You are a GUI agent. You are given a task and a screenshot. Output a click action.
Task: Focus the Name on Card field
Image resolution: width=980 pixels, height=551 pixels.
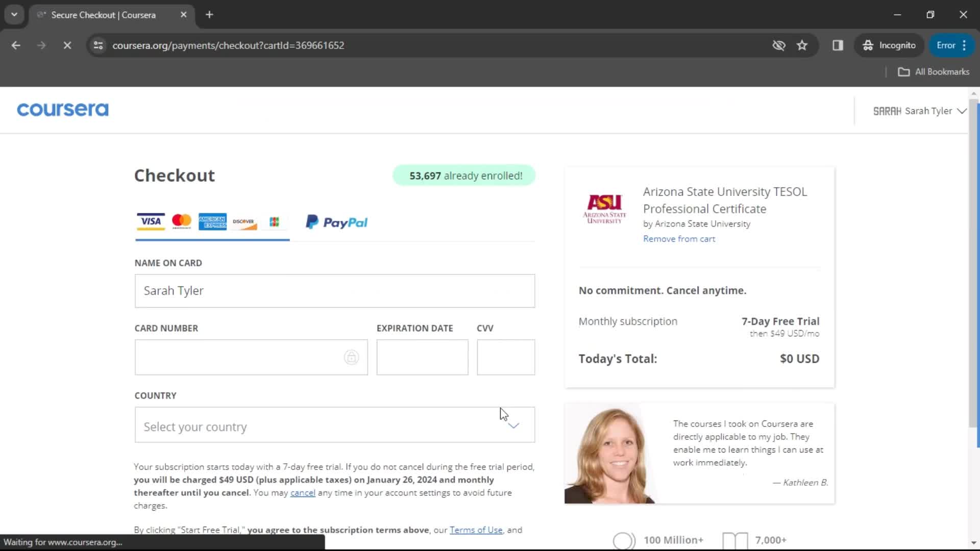[335, 291]
